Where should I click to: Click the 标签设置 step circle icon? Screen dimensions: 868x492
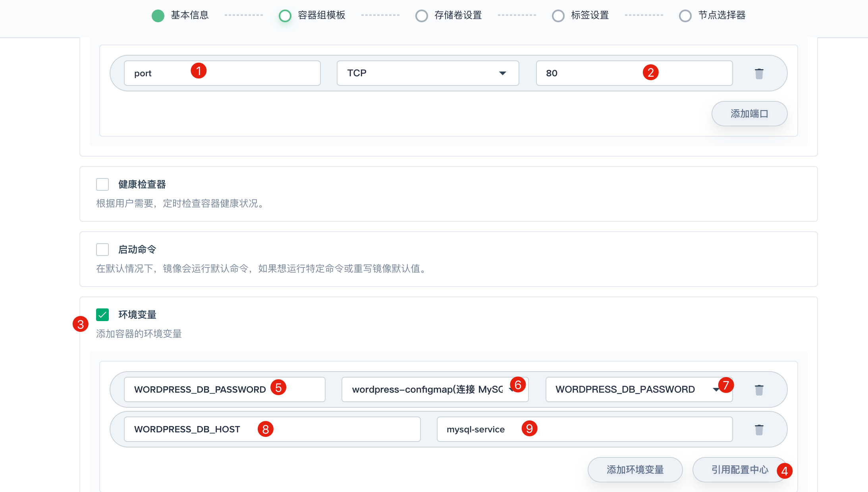click(x=558, y=16)
